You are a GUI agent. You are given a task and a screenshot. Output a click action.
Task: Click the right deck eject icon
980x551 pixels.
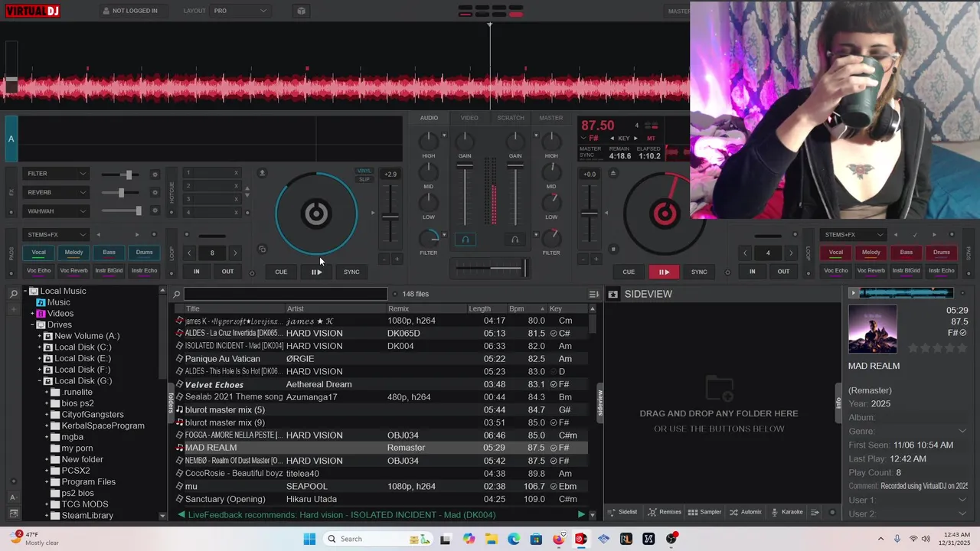click(612, 173)
